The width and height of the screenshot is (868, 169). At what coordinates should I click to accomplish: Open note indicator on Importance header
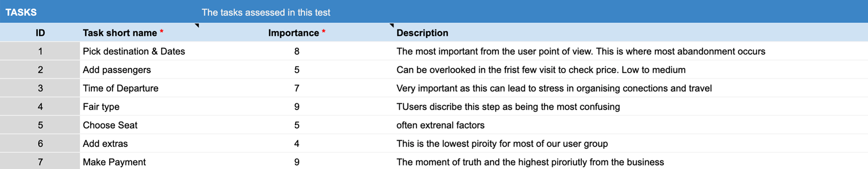392,25
